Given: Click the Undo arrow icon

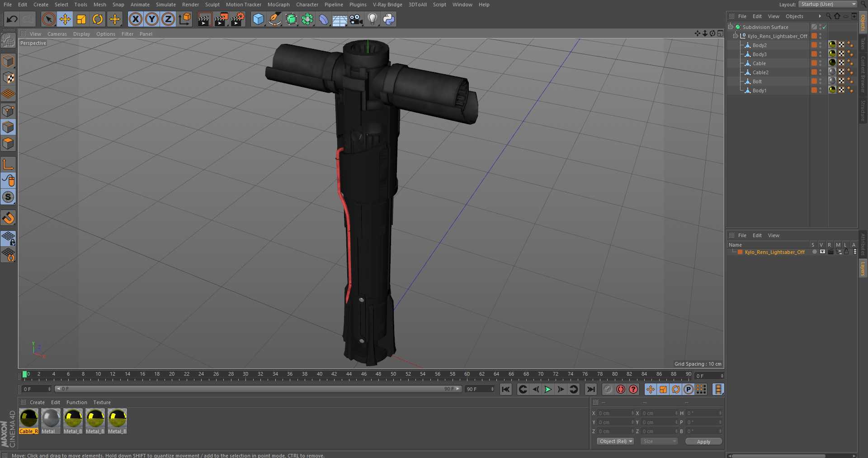Looking at the screenshot, I should click(x=12, y=19).
